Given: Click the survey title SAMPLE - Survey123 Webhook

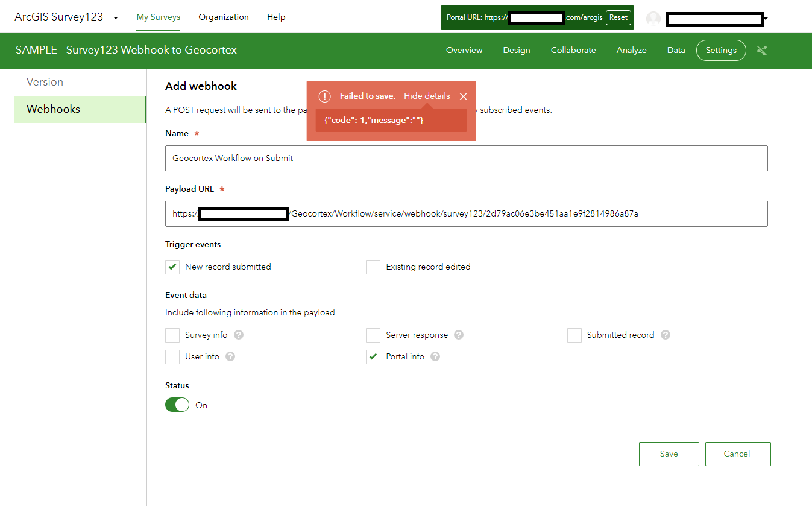Looking at the screenshot, I should click(126, 50).
